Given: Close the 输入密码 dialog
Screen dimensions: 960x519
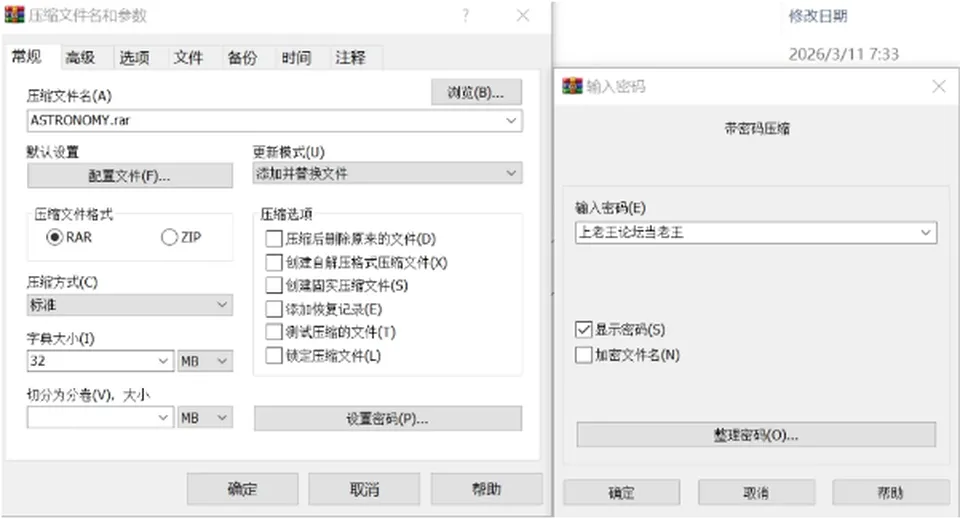Looking at the screenshot, I should 939,86.
